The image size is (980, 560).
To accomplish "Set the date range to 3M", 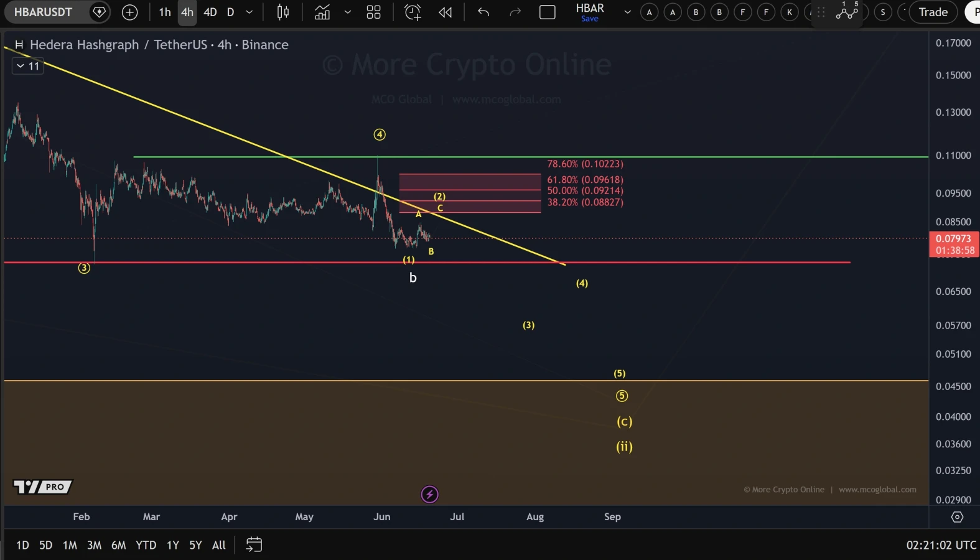I will pos(94,545).
